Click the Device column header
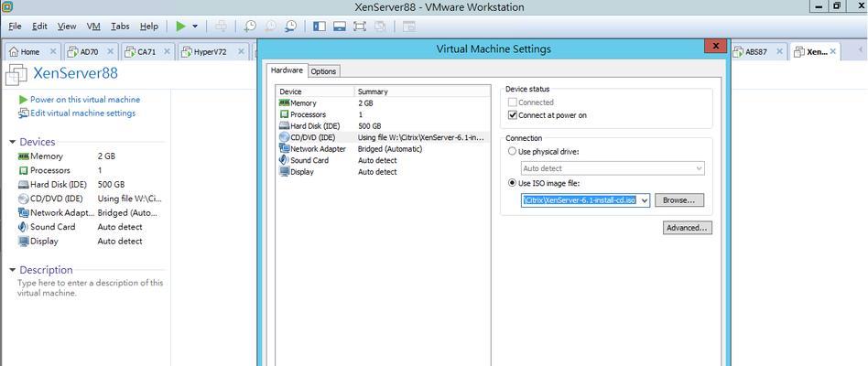The height and width of the screenshot is (366, 868). [315, 91]
